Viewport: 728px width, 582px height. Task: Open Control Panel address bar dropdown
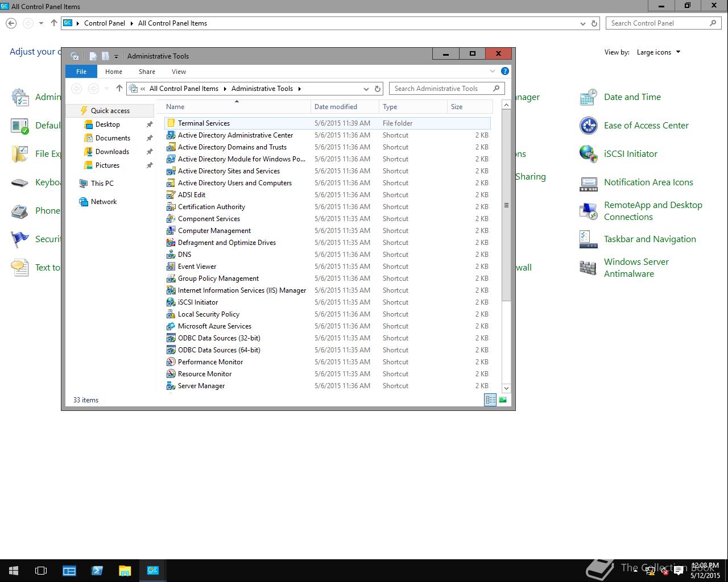(582, 23)
